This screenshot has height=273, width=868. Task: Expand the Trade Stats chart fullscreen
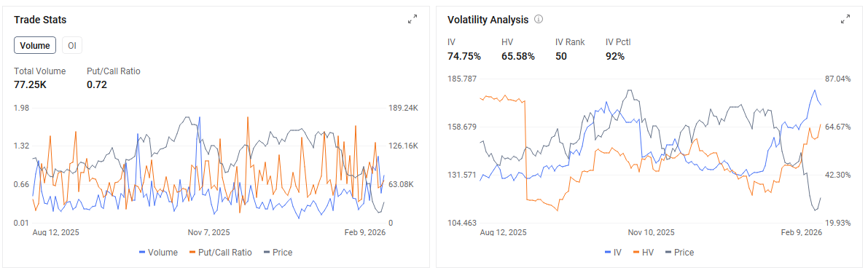(x=413, y=20)
